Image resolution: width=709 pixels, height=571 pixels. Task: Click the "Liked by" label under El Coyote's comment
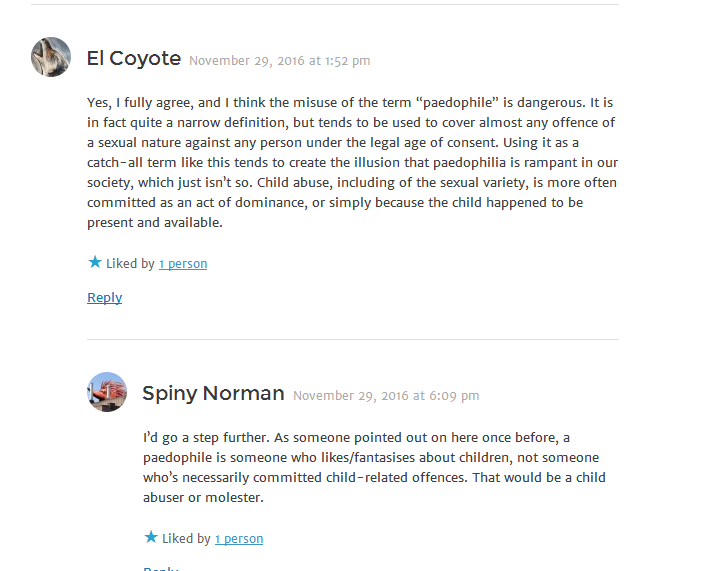tap(130, 264)
